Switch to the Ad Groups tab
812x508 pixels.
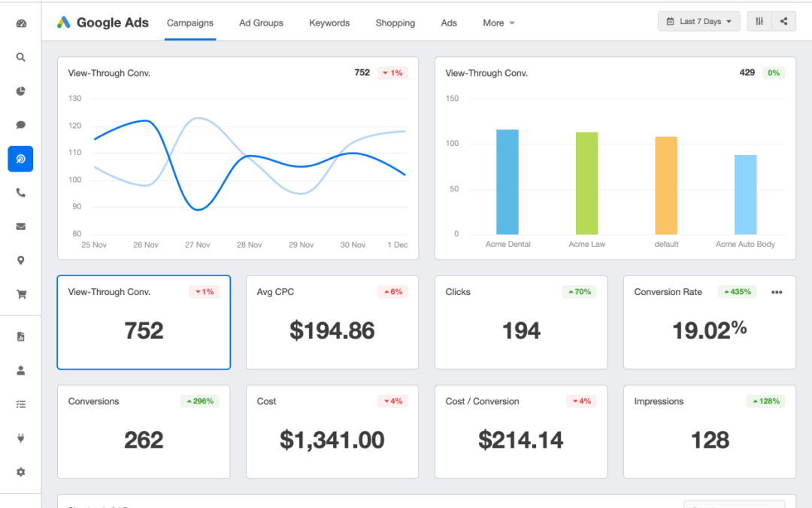(x=261, y=23)
